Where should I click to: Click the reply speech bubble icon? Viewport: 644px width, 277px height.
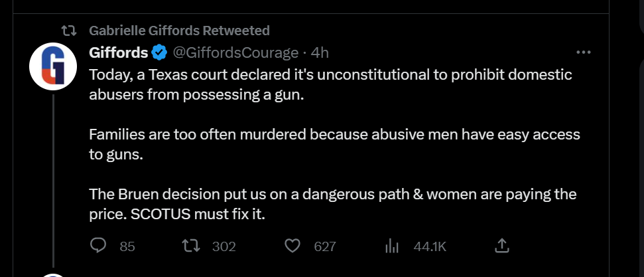pyautogui.click(x=98, y=246)
